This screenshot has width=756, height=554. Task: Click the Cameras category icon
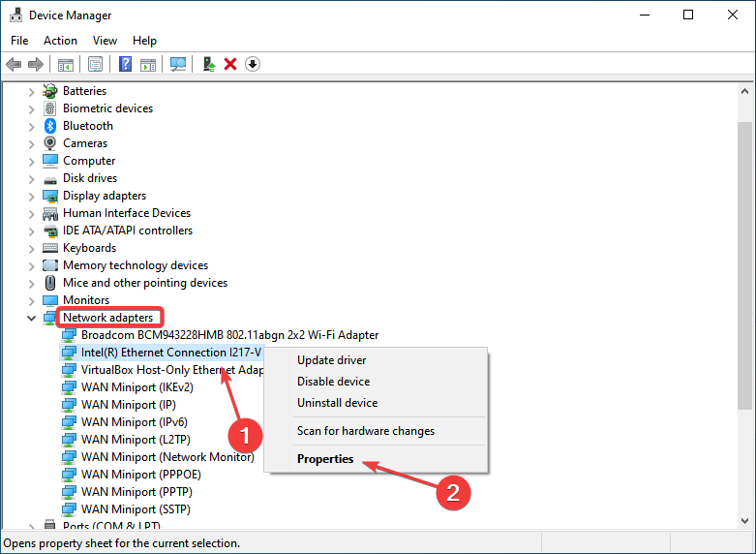(x=50, y=143)
